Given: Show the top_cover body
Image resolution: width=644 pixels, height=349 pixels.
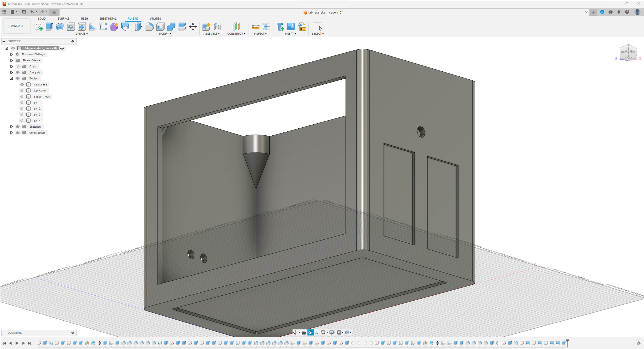Looking at the screenshot, I should 22,91.
